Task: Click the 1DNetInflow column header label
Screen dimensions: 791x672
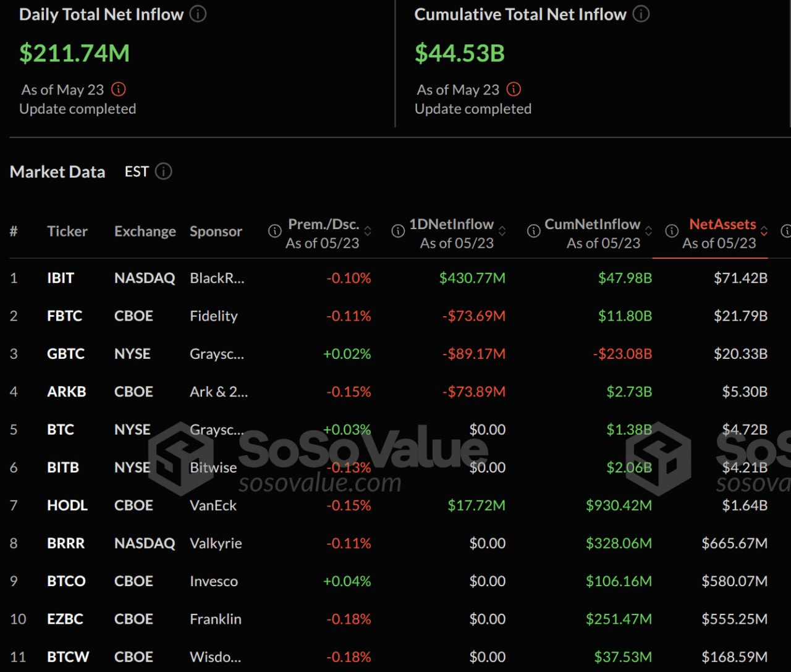Action: pos(451,224)
